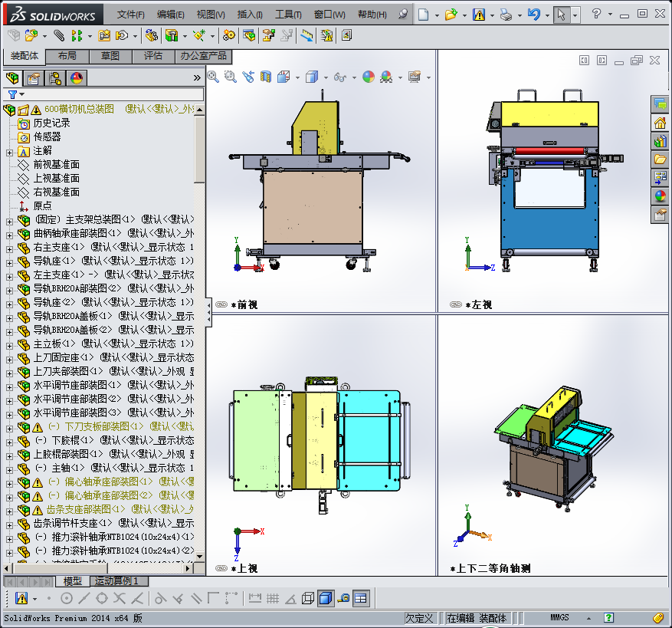The image size is (672, 628).
Task: Switch to the 评估 tab
Action: pyautogui.click(x=153, y=56)
